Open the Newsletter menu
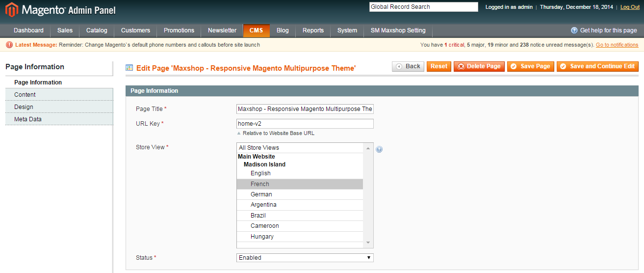 point(222,30)
